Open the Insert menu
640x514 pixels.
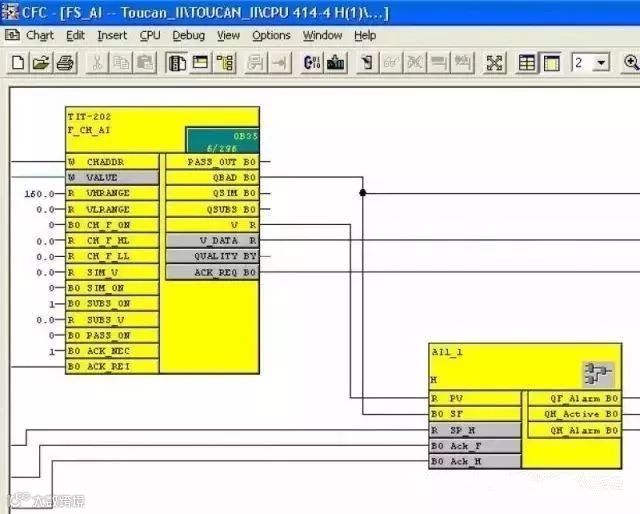coord(112,36)
